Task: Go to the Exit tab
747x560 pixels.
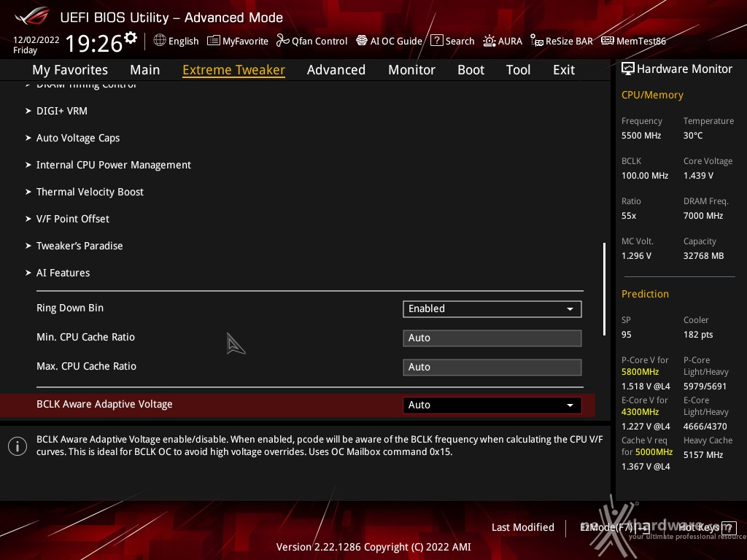Action: click(x=564, y=70)
